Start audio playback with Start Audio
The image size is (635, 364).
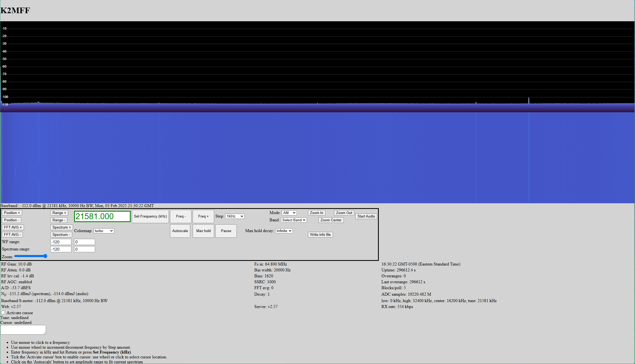[366, 216]
